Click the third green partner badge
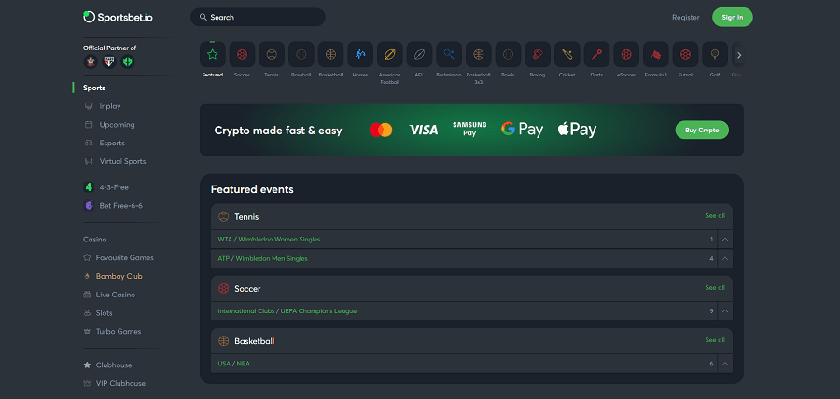The width and height of the screenshot is (840, 399). (x=127, y=62)
